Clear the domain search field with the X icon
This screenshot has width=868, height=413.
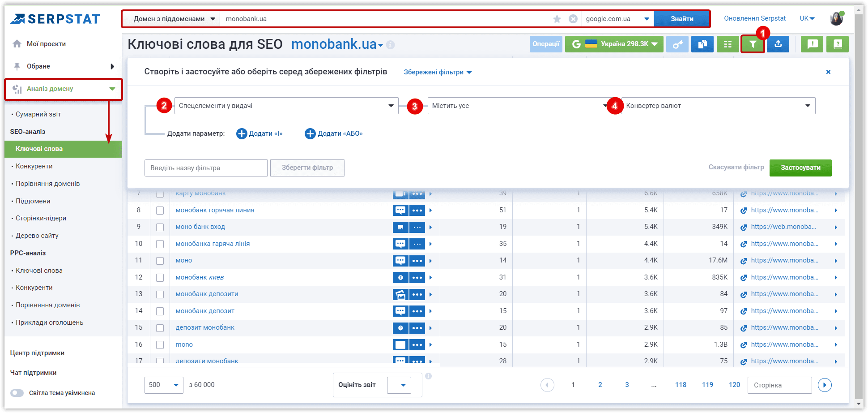pos(573,19)
